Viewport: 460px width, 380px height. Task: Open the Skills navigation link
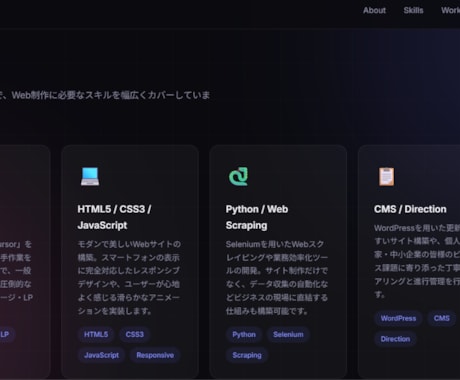413,10
